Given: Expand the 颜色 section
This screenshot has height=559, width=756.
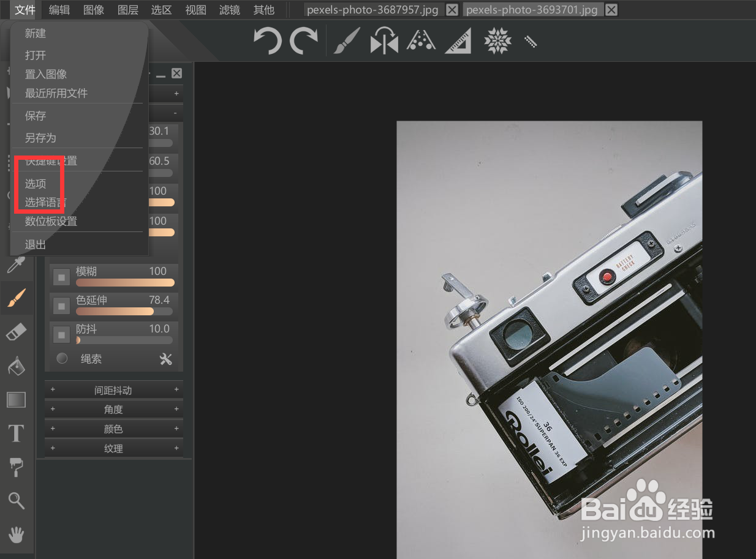Looking at the screenshot, I should 114,429.
